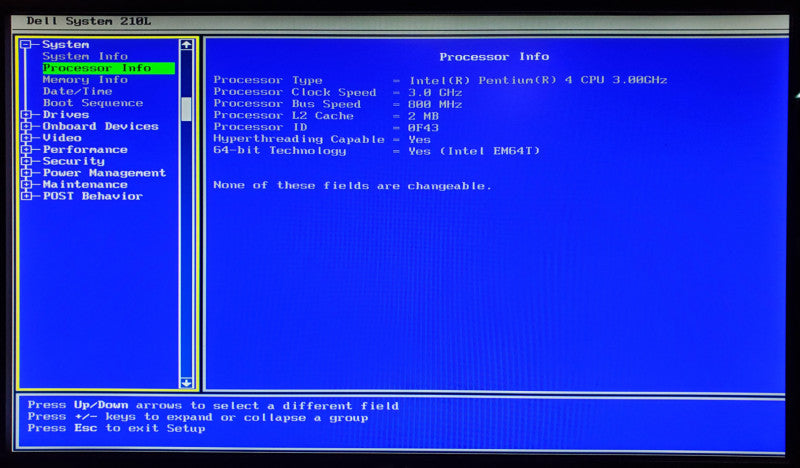This screenshot has width=800, height=468.
Task: Select the Maintenance label
Action: pyautogui.click(x=85, y=184)
